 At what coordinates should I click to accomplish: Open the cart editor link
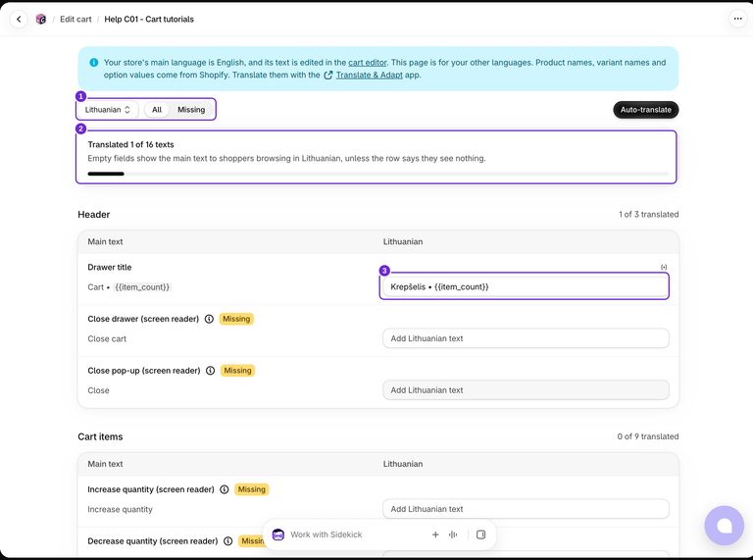[368, 63]
